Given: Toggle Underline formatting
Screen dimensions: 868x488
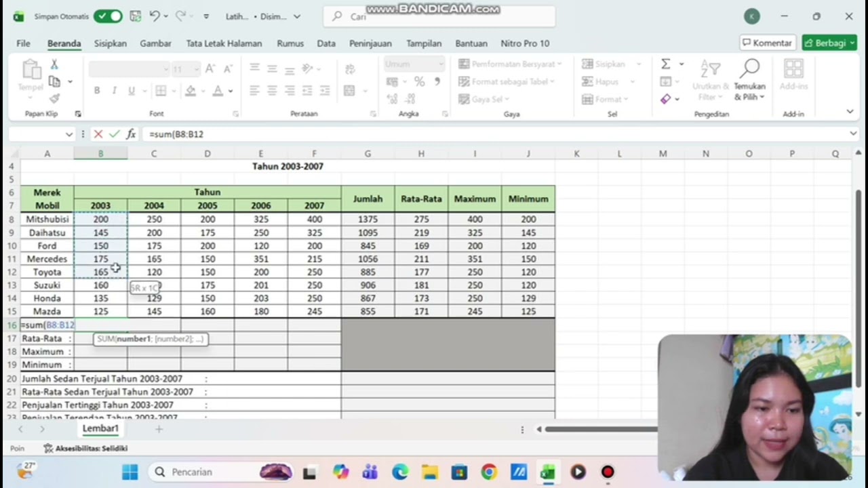Looking at the screenshot, I should point(131,90).
